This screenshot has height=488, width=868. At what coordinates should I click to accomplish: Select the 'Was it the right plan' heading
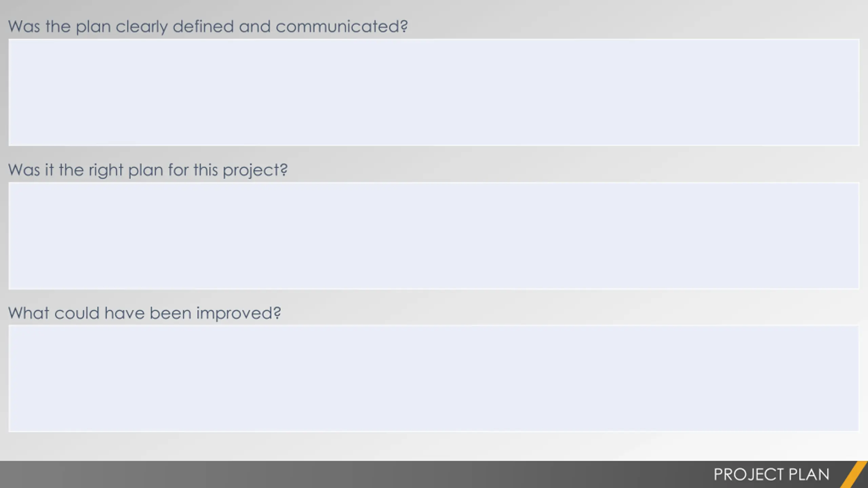click(148, 170)
